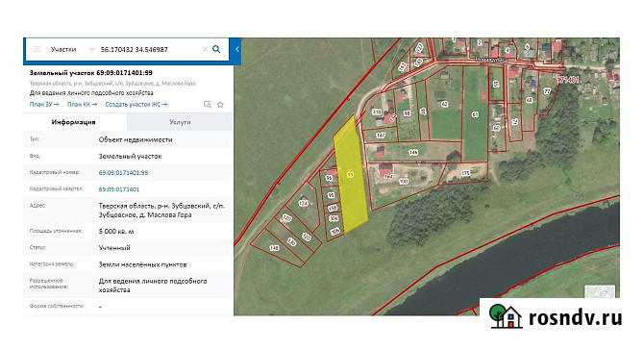
Task: Click the rosndv.ru house logo
Action: tap(506, 316)
